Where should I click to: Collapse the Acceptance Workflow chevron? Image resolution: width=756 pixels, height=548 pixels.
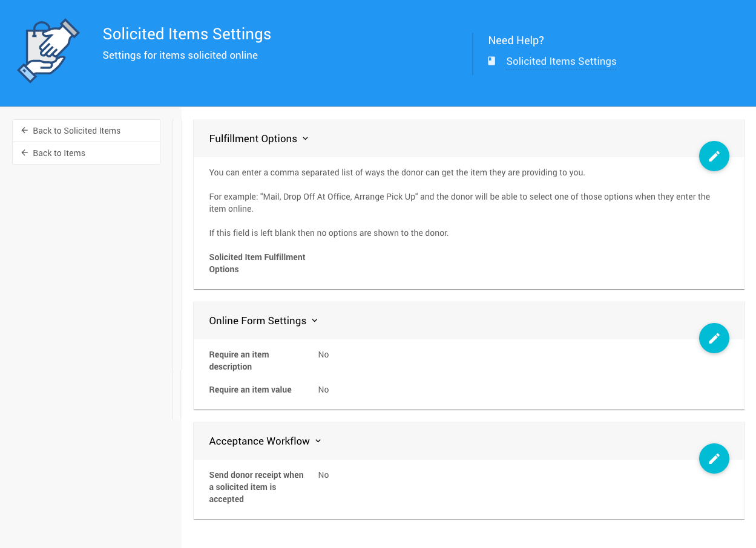(318, 441)
